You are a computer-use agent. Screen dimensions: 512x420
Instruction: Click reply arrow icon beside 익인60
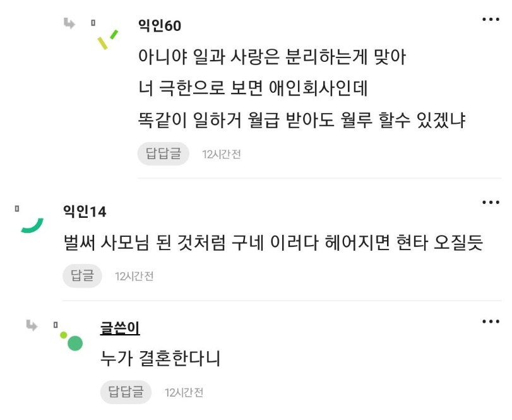[x=69, y=23]
